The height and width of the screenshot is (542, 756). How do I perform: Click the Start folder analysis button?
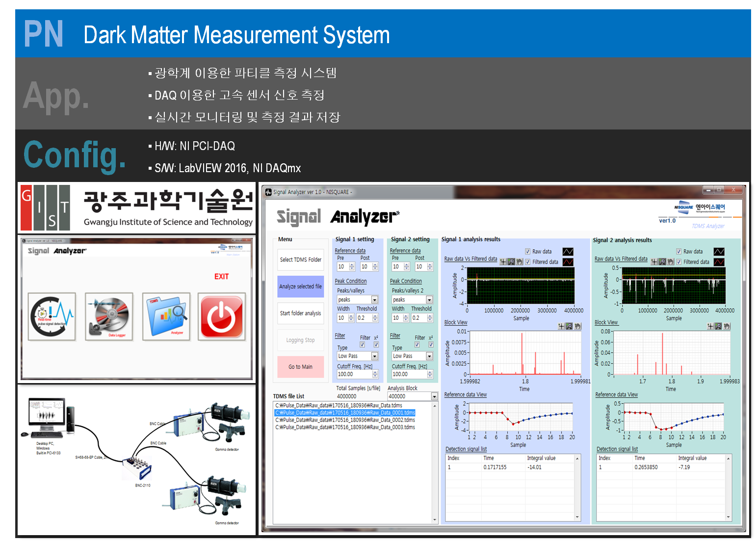pyautogui.click(x=301, y=313)
